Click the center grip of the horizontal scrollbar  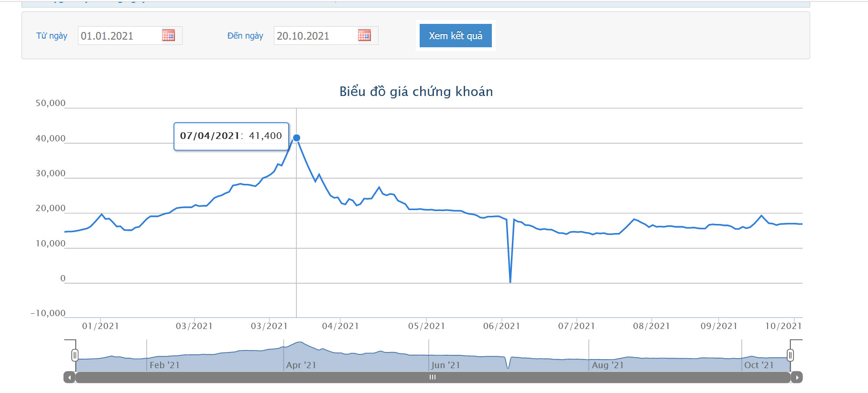pyautogui.click(x=433, y=377)
